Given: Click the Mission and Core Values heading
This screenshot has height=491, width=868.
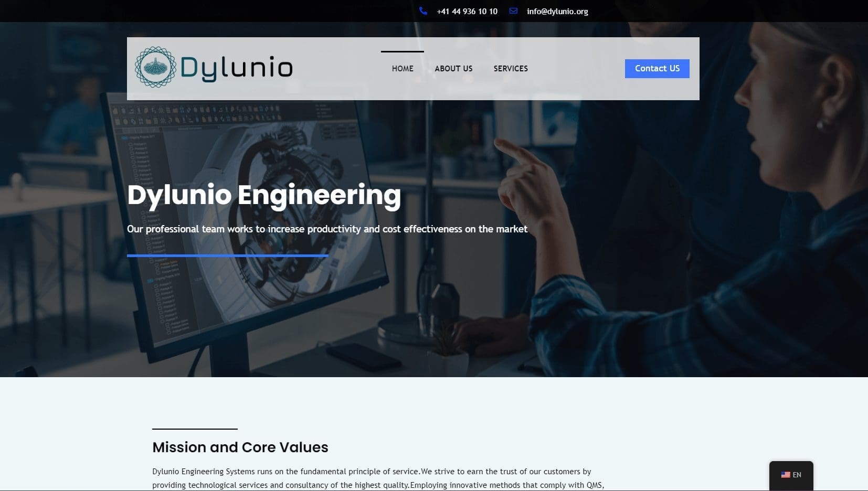Looking at the screenshot, I should [x=240, y=447].
